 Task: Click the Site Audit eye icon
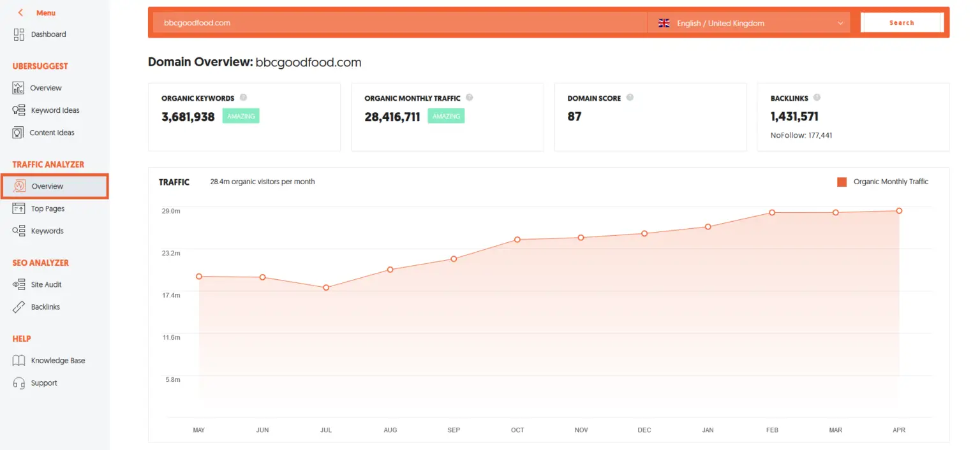[19, 285]
